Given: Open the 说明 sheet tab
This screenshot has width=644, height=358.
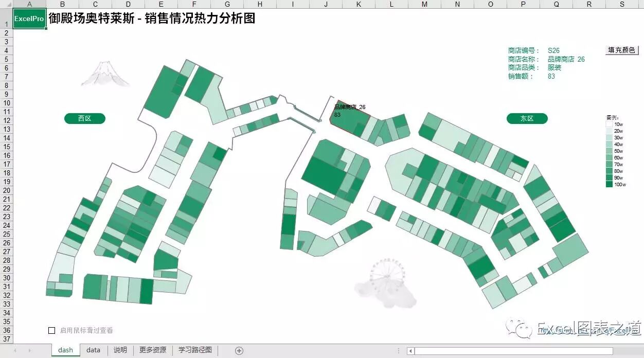Looking at the screenshot, I should click(120, 350).
